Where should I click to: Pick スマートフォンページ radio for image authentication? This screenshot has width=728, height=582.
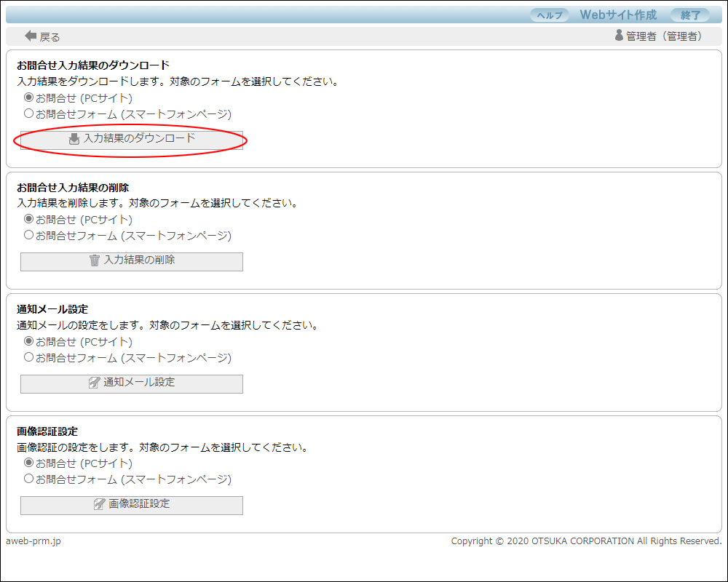tap(29, 479)
